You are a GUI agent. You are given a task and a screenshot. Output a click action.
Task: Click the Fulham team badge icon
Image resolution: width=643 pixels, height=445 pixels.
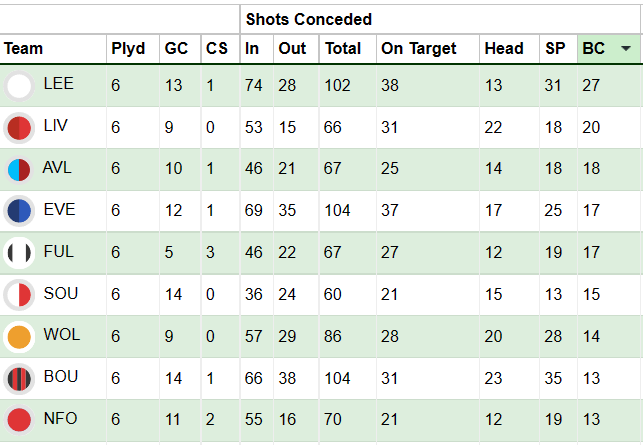click(x=19, y=253)
